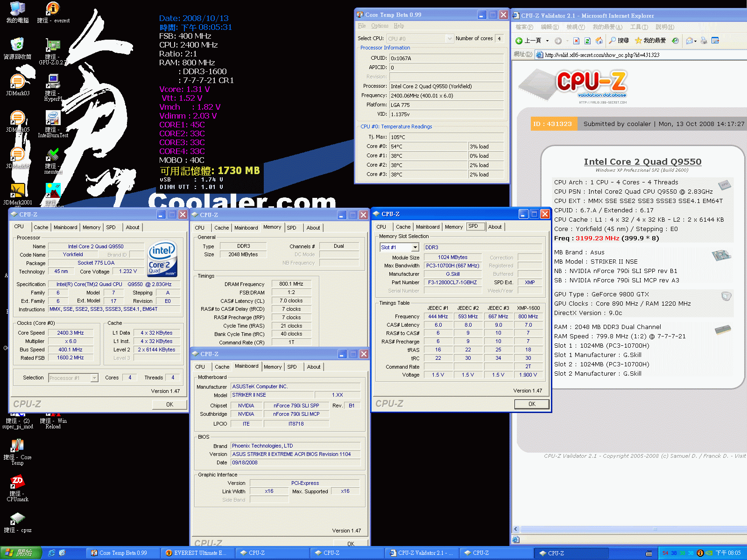Open 3DMark03 desktop shortcut
Screen dimensions: 747x560
[17, 85]
